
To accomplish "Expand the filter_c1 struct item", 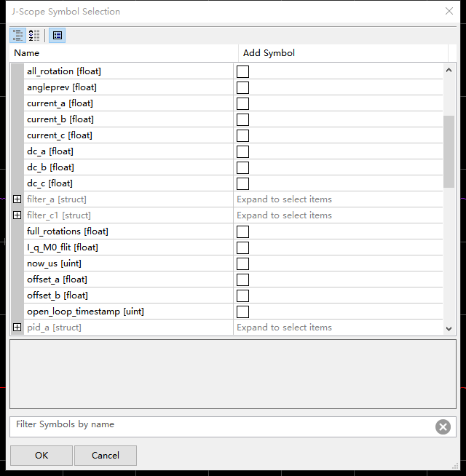I will [x=17, y=215].
